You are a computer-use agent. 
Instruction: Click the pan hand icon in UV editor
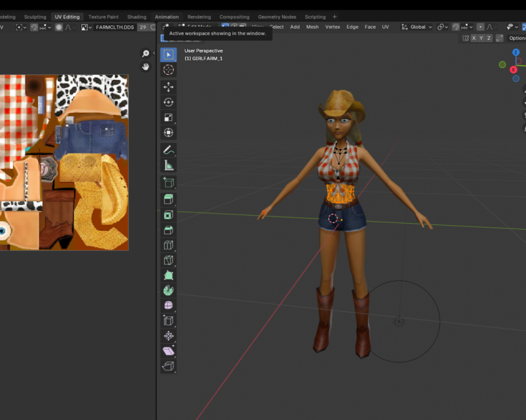click(146, 67)
